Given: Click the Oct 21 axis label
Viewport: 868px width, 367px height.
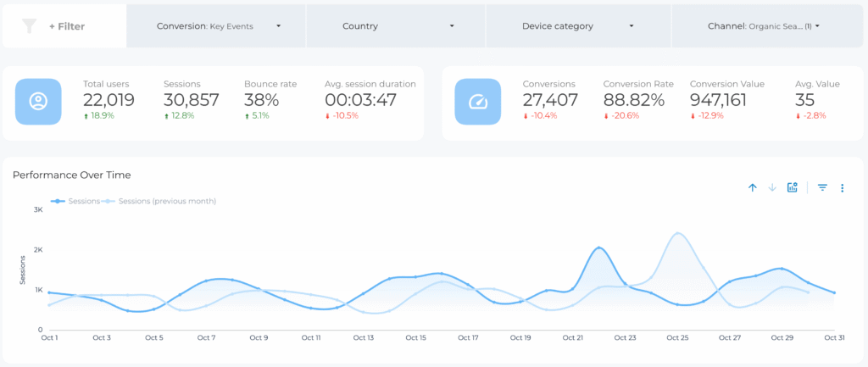Looking at the screenshot, I should pyautogui.click(x=572, y=337).
